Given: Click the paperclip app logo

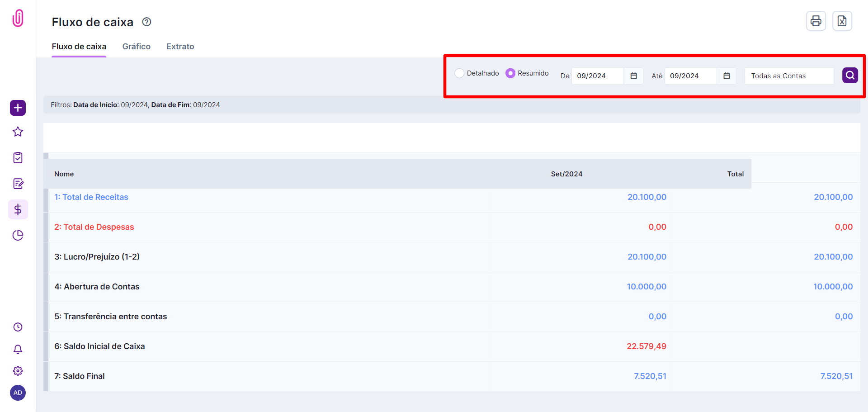Looking at the screenshot, I should click(x=18, y=18).
